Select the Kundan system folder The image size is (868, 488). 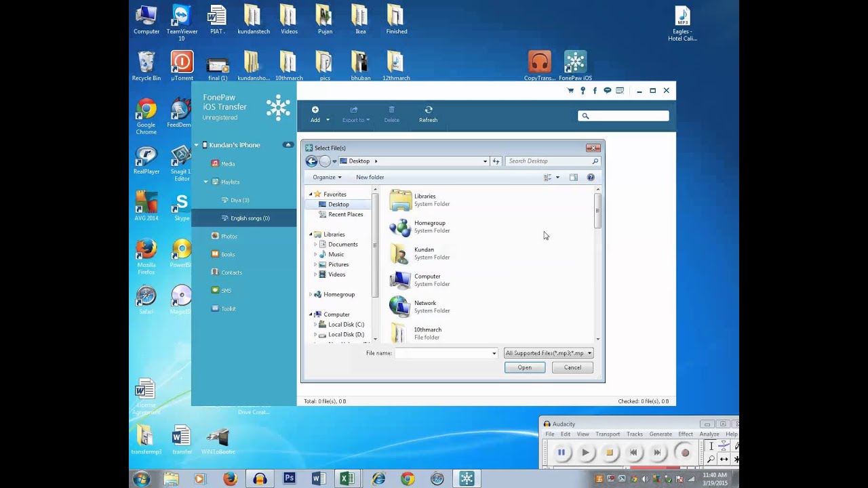[420, 253]
